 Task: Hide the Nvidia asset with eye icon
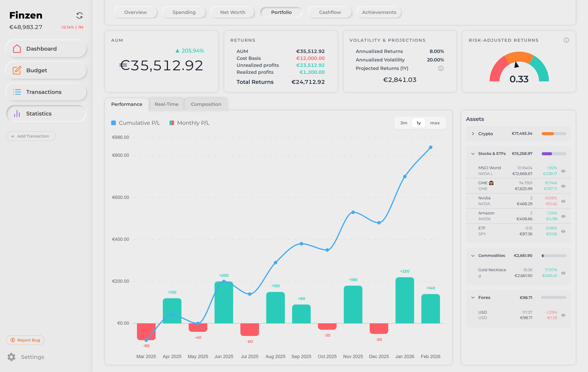pyautogui.click(x=563, y=201)
